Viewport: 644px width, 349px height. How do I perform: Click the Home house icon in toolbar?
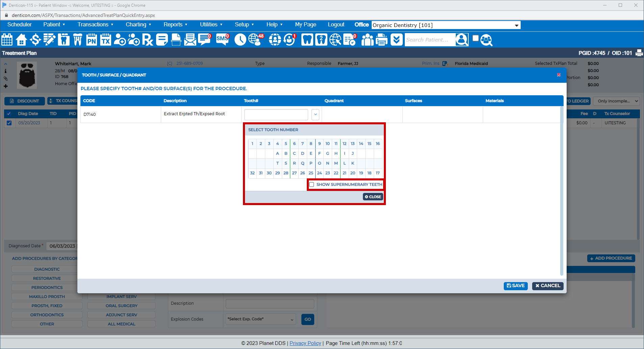point(21,40)
